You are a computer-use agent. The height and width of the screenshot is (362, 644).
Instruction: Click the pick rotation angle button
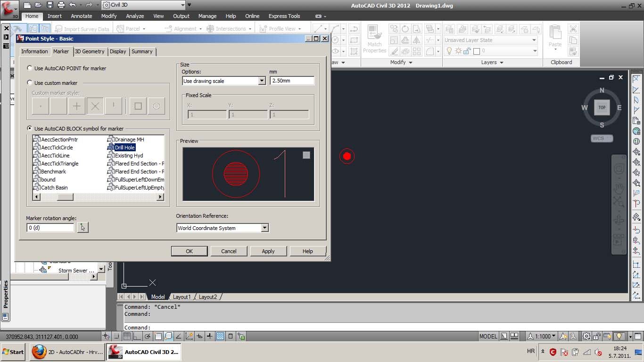(x=83, y=228)
